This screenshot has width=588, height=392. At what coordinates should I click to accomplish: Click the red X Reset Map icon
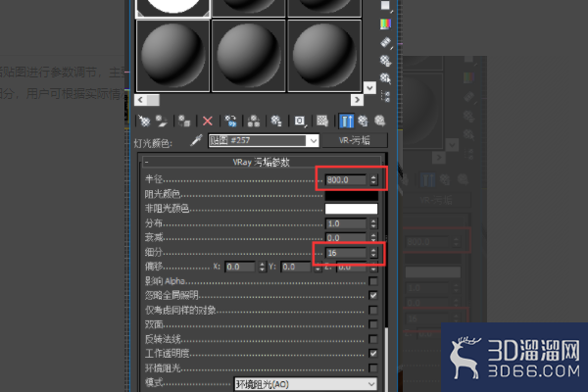[x=207, y=121]
